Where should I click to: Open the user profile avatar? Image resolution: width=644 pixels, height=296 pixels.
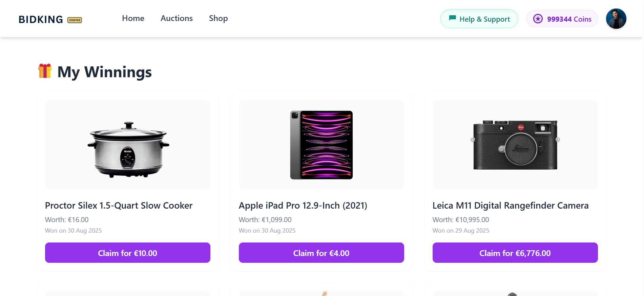click(x=616, y=19)
